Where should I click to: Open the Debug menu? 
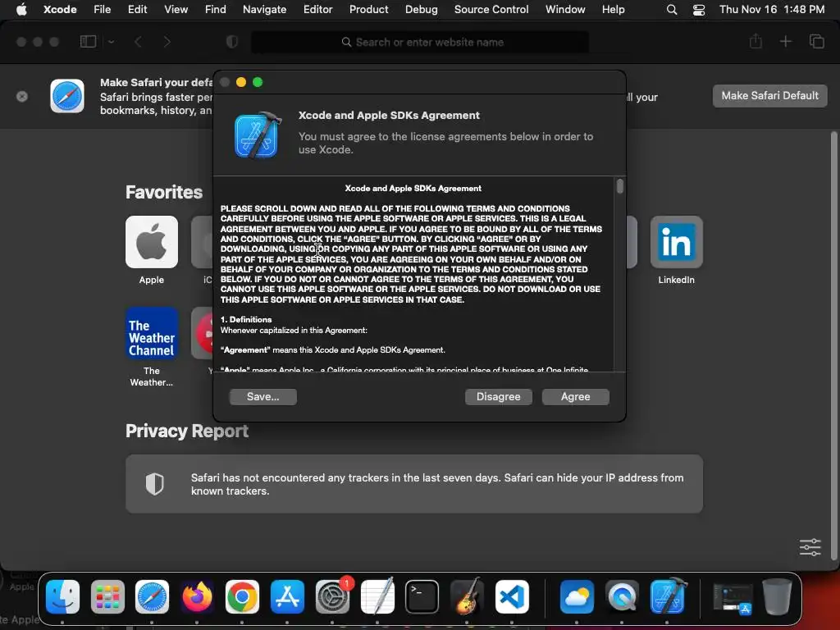coord(421,9)
